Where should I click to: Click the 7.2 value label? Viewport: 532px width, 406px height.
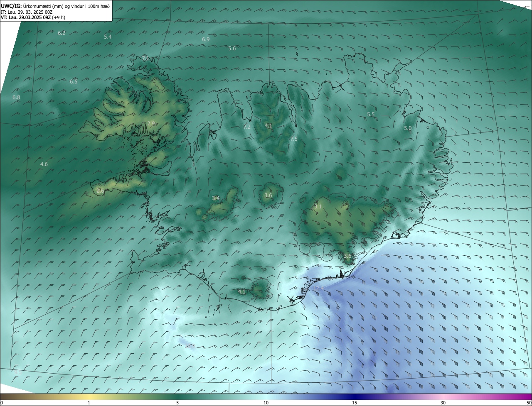click(x=247, y=127)
